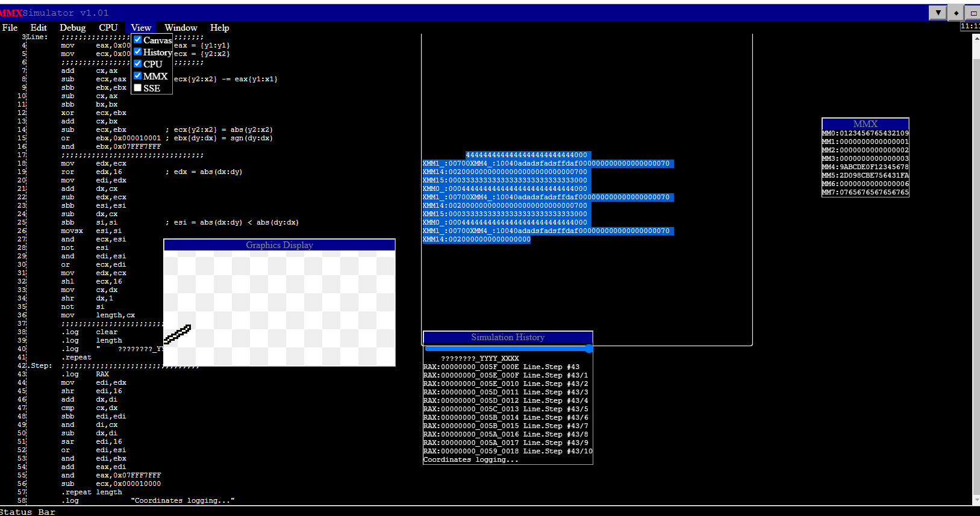Image resolution: width=980 pixels, height=516 pixels.
Task: Expand the Help menu
Action: coord(219,28)
